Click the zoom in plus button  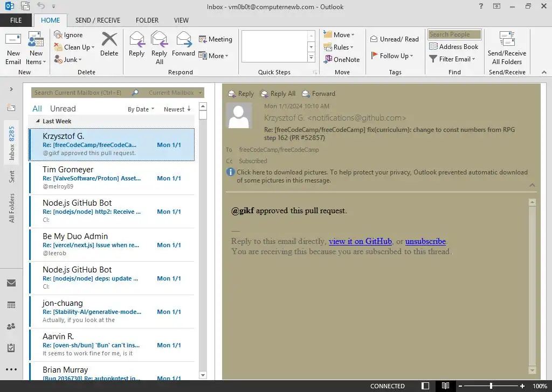(x=522, y=386)
